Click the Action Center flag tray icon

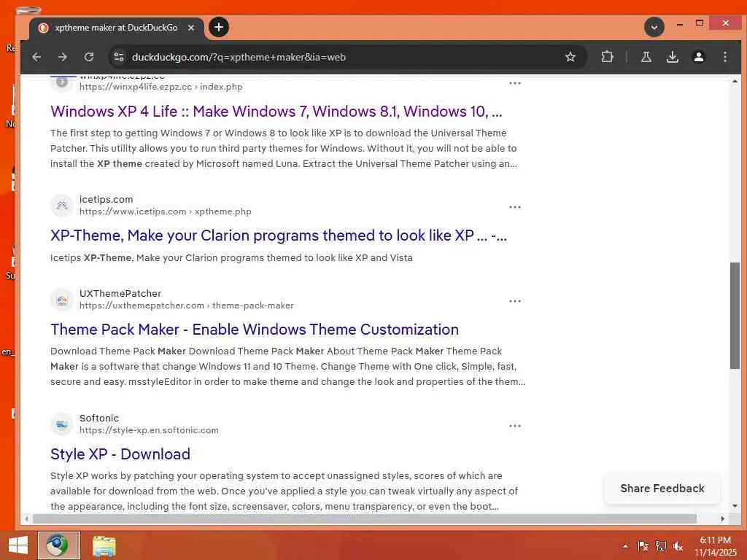coord(643,546)
